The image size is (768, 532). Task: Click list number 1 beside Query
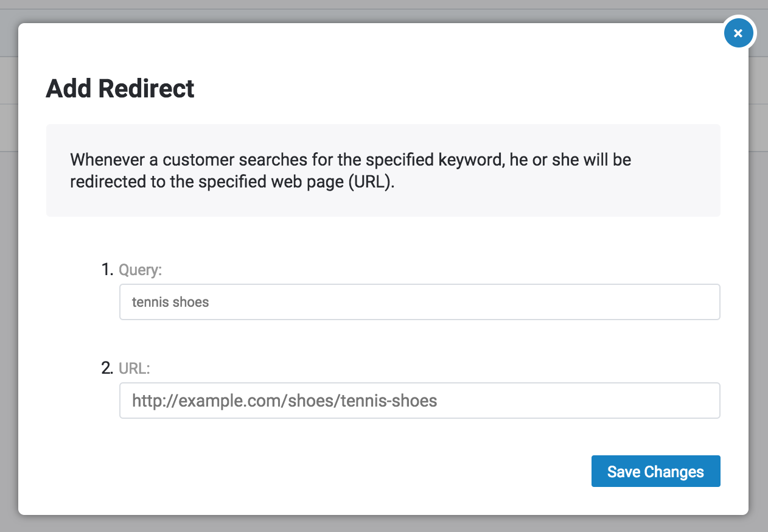[x=108, y=269]
